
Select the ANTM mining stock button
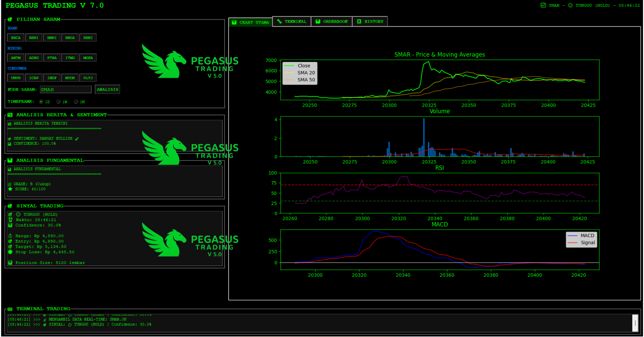point(16,58)
